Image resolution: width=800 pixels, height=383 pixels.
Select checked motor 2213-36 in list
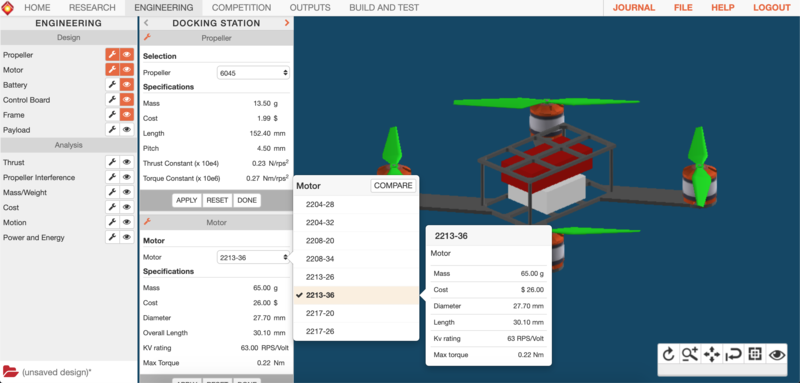356,295
